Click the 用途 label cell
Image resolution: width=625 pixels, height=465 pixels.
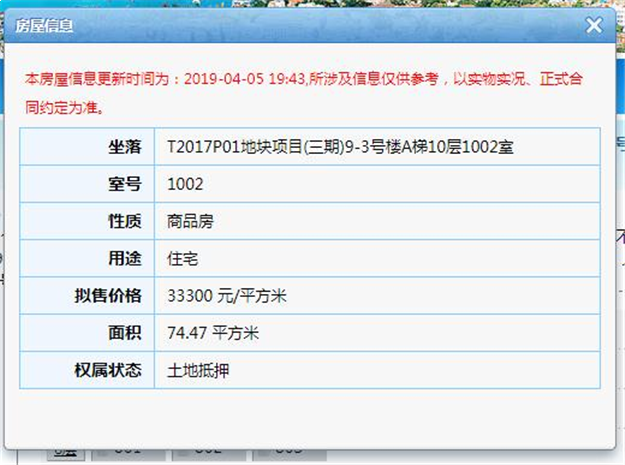pyautogui.click(x=87, y=258)
